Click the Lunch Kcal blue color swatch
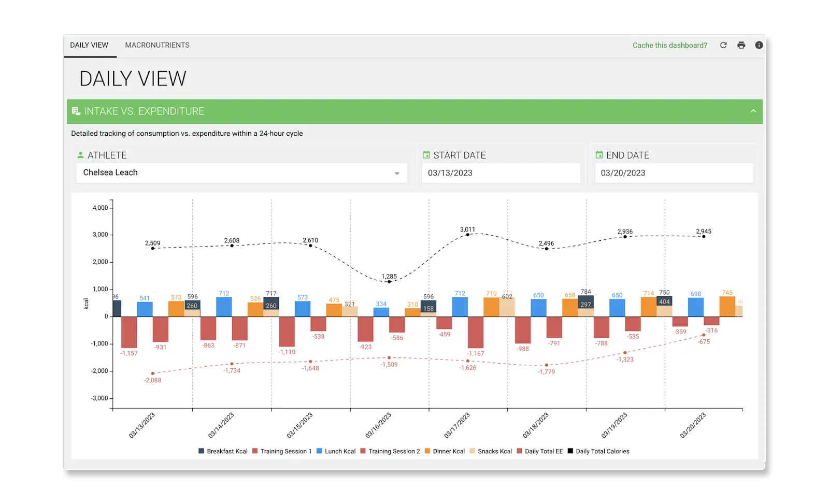 (319, 451)
